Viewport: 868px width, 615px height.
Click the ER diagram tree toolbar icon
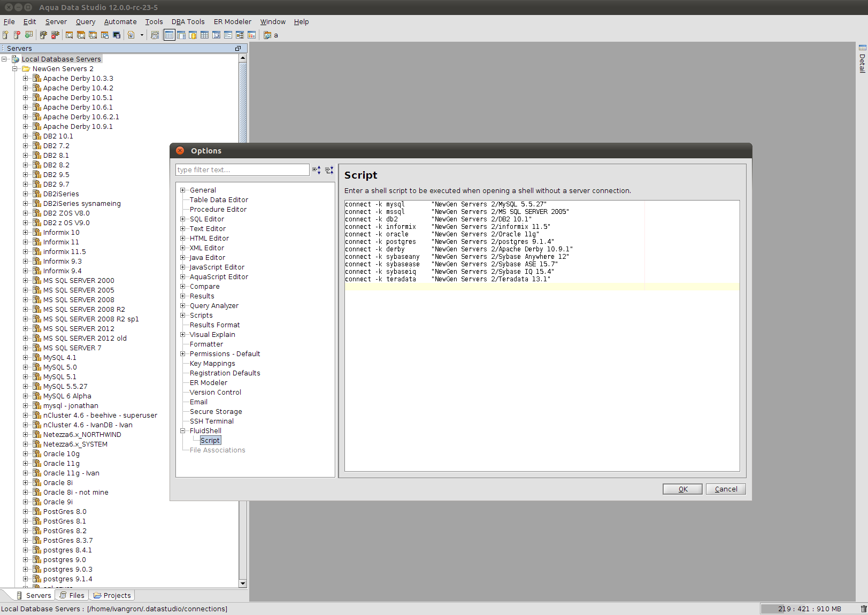coord(240,35)
